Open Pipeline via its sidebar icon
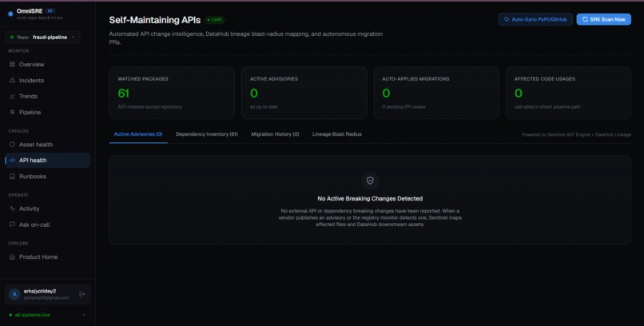Image resolution: width=644 pixels, height=326 pixels. tap(12, 112)
